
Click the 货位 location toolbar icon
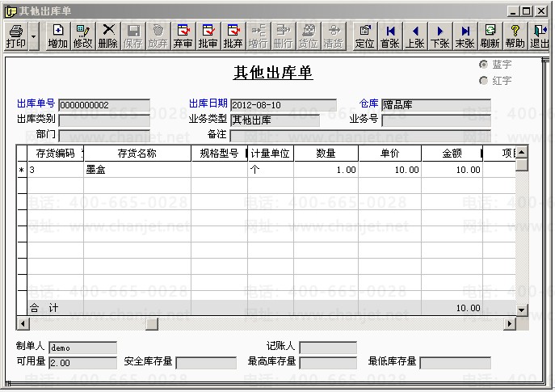click(x=309, y=36)
